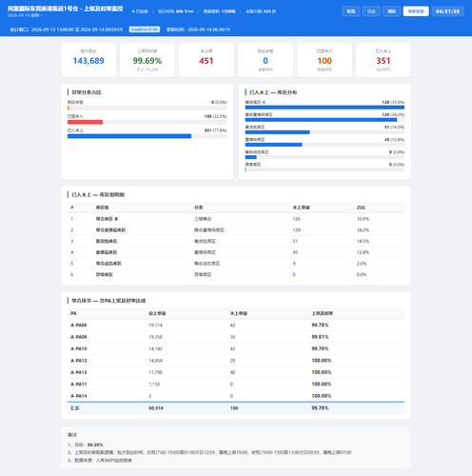This screenshot has width=472, height=476.
Task: Select the '45 (12.8%)' bar label
Action: pyautogui.click(x=394, y=140)
